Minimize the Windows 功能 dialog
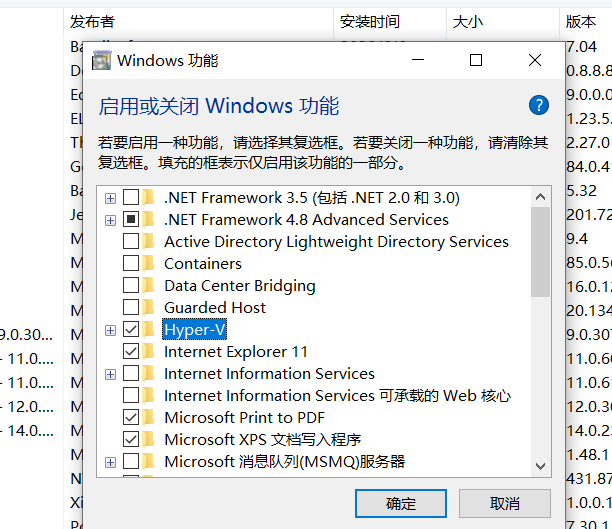612x529 pixels. 418,60
